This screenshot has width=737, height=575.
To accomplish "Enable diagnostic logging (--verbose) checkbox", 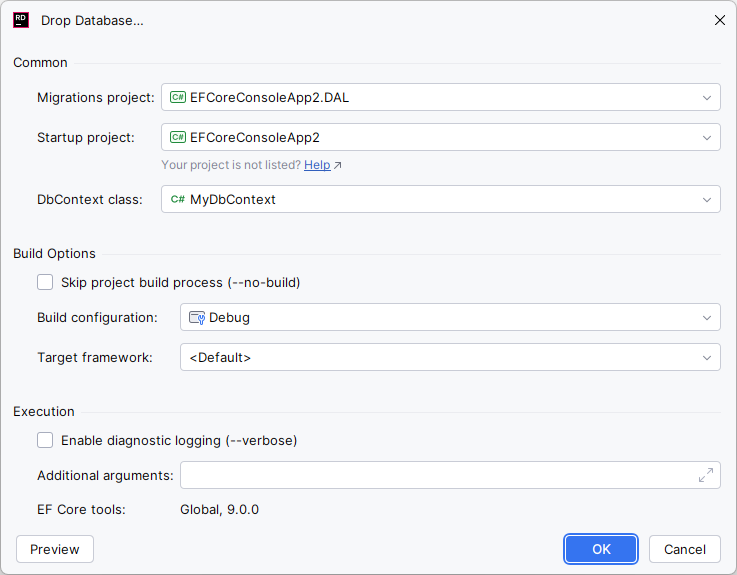I will click(45, 440).
